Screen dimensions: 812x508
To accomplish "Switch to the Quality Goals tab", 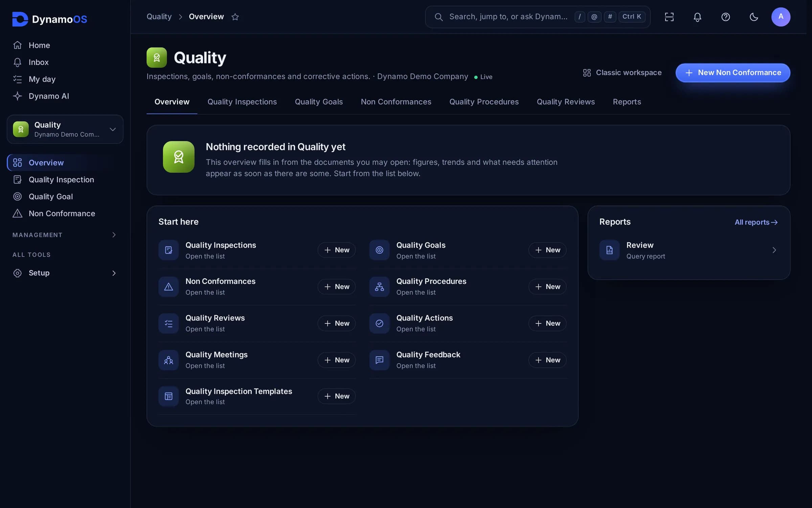I will (x=319, y=102).
